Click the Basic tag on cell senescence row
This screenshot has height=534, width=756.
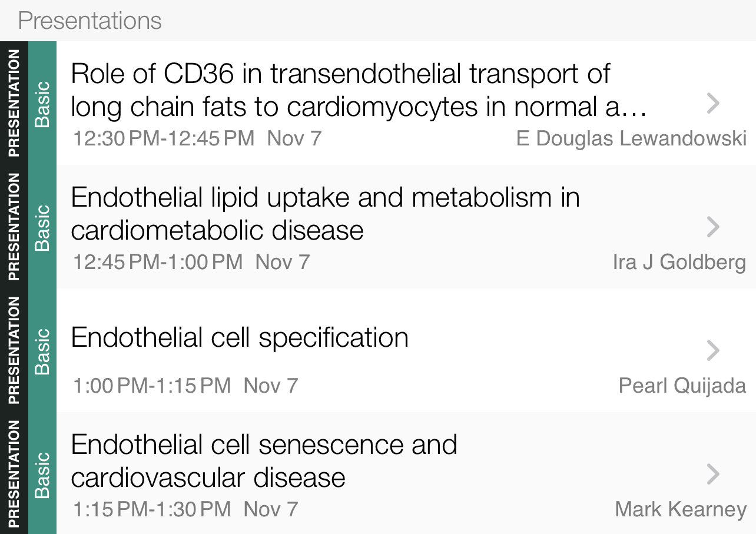tap(42, 475)
